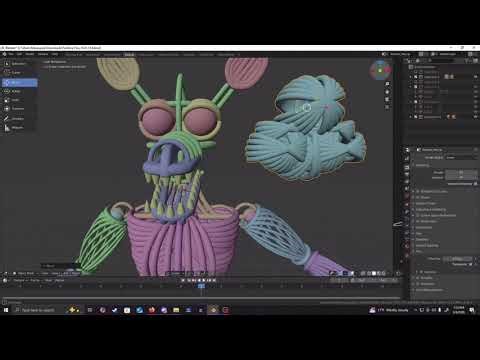Open the Render properties tab
Viewport: 480px width, 360px height.
click(407, 158)
